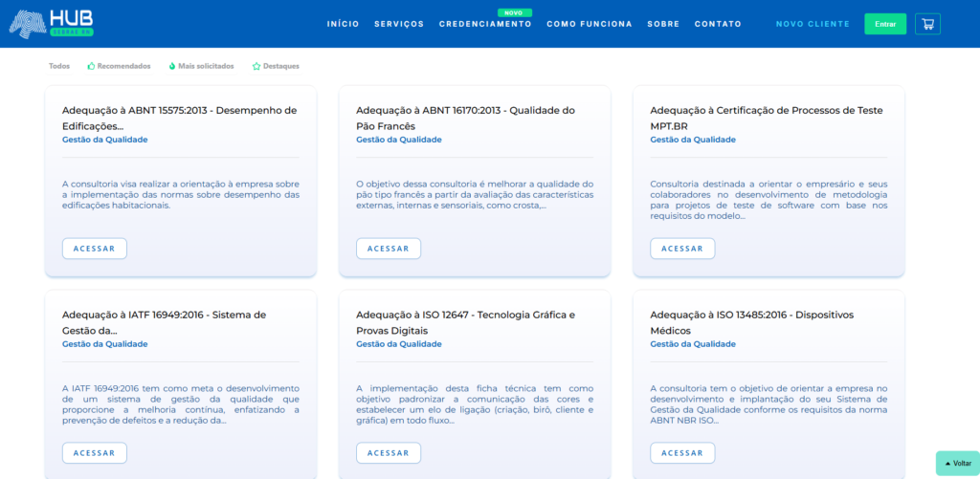The image size is (980, 479).
Task: Open title Adequação à ABNT 15575:2013
Action: 179,118
